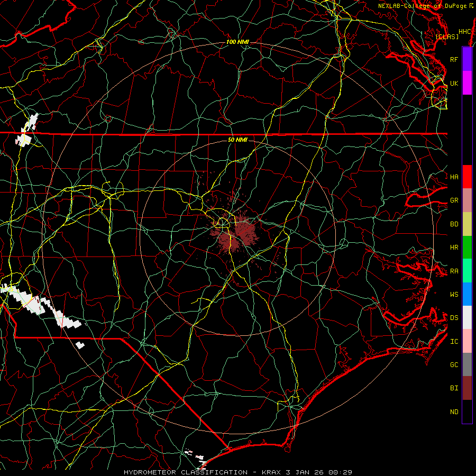Click the UK magenta legend swatch
The height and width of the screenshot is (476, 476).
pos(467,83)
